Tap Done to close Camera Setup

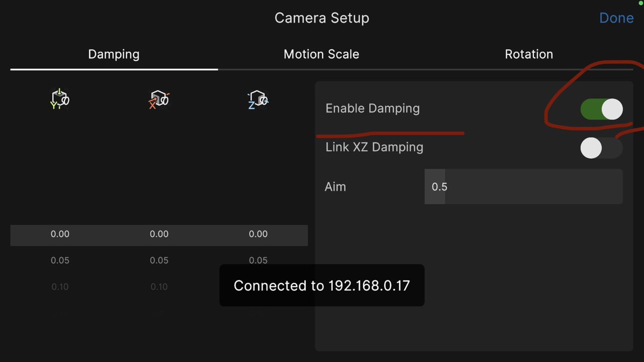point(616,18)
